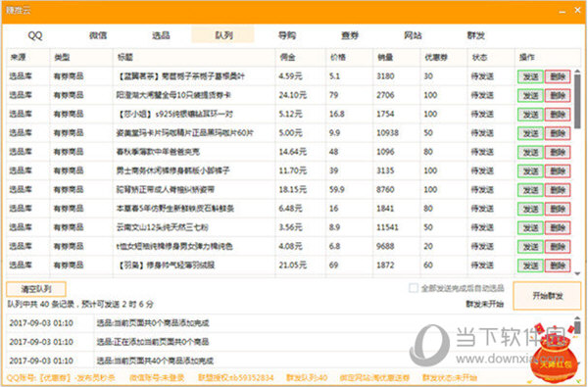Click the 联盟授权 tb59352834 status entry
588x387 pixels.
(235, 377)
